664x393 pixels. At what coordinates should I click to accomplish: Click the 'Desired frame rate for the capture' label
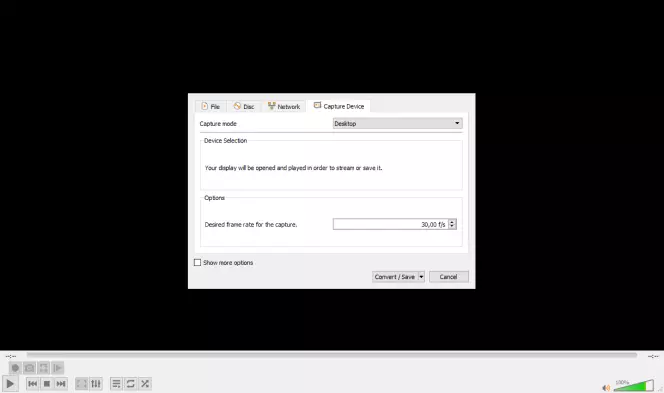coord(251,224)
